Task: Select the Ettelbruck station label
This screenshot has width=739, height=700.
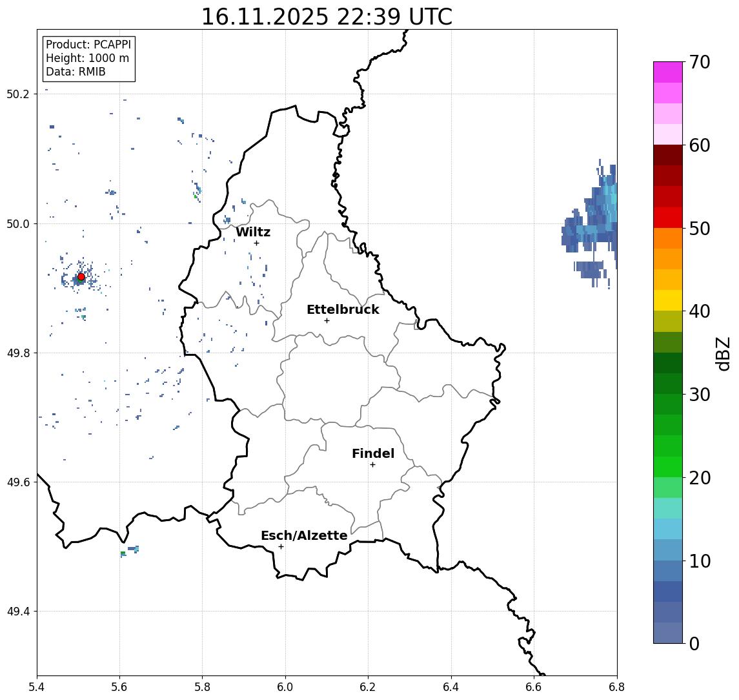Action: pos(343,309)
